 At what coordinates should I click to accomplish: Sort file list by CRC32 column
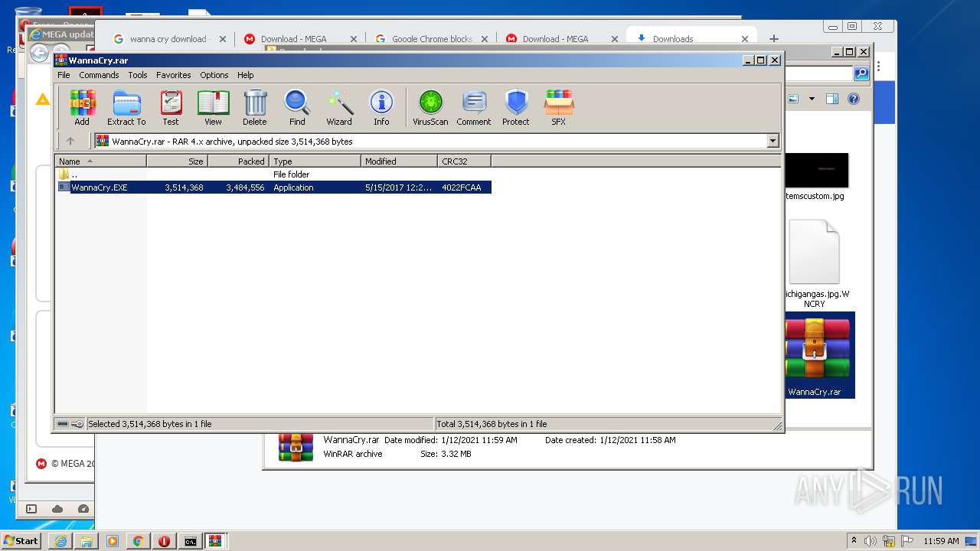coord(464,161)
